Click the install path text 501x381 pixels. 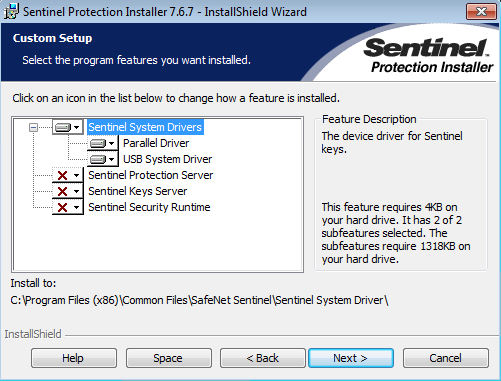[x=199, y=300]
